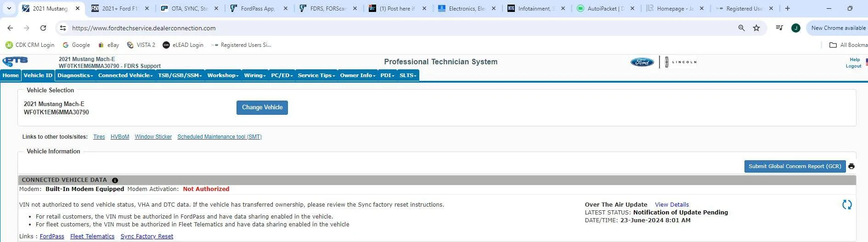Go to the Home menu item
This screenshot has width=868, height=242.
[11, 75]
